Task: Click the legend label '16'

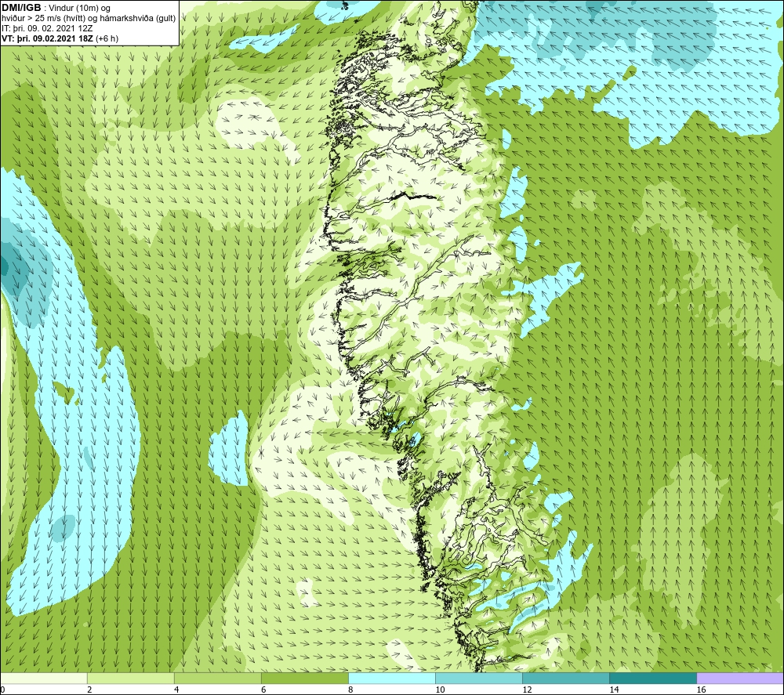Action: click(x=701, y=690)
